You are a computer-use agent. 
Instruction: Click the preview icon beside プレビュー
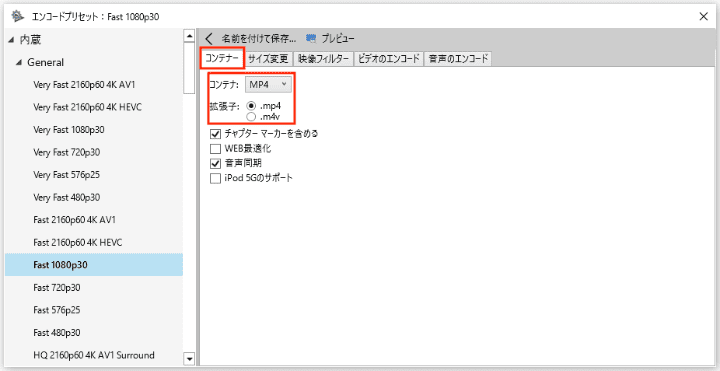pos(311,38)
